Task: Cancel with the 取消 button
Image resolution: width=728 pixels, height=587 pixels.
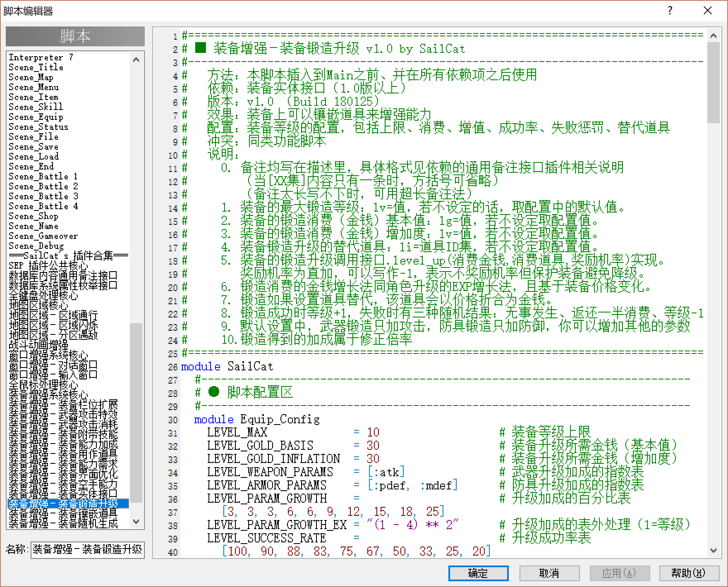Action: click(x=549, y=573)
